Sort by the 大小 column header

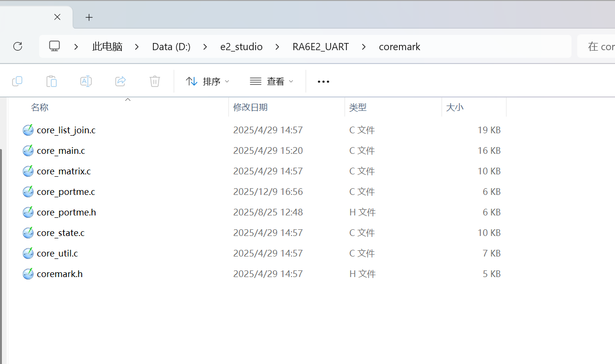[454, 107]
